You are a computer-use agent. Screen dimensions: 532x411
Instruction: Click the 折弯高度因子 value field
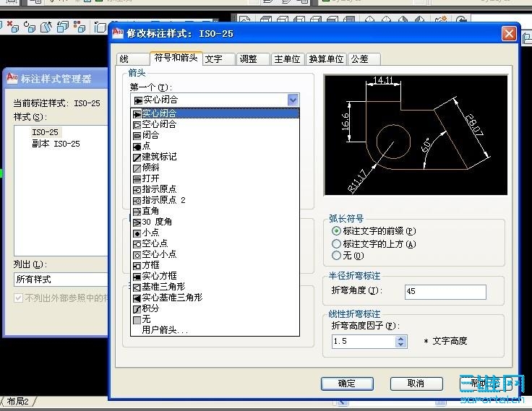coord(364,342)
